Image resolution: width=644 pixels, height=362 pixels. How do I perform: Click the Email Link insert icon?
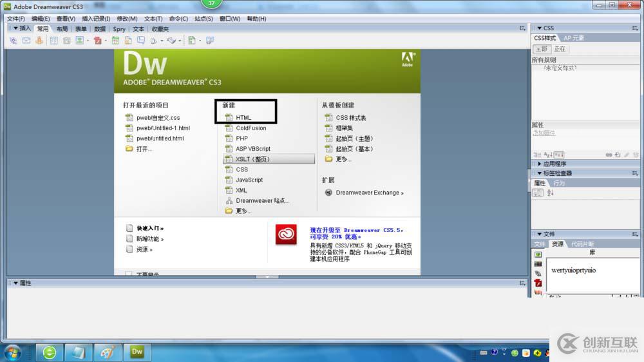coord(26,41)
